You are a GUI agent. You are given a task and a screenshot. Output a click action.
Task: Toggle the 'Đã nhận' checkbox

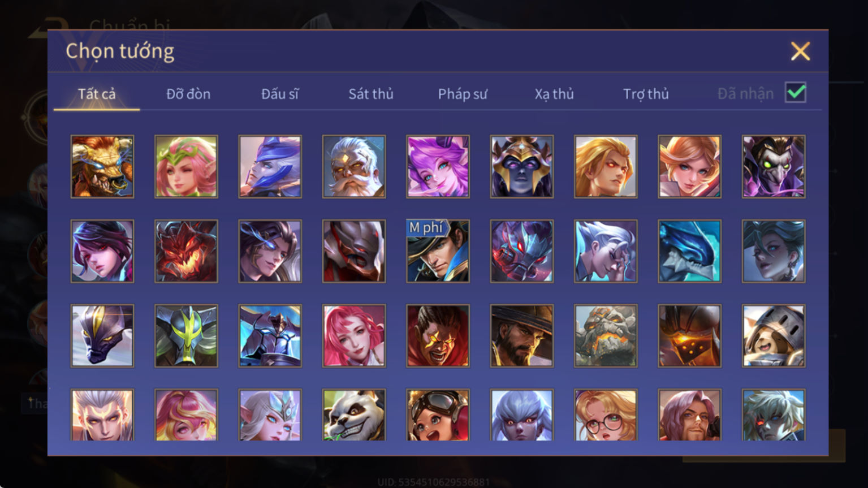pos(796,92)
